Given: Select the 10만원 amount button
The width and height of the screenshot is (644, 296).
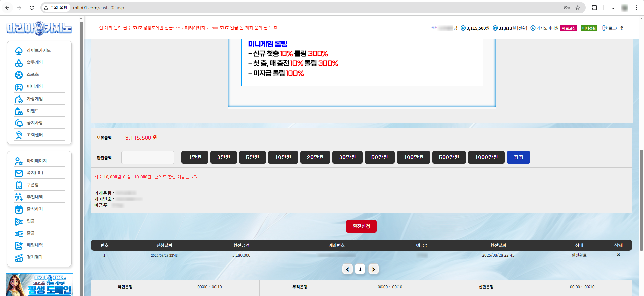Looking at the screenshot, I should tap(283, 157).
